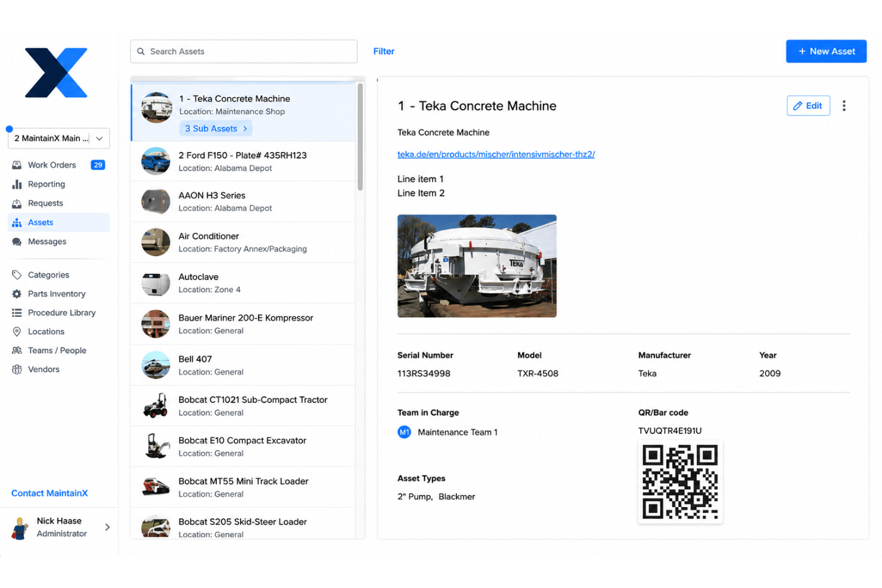Open the Filter link
The image size is (882, 588).
coord(384,51)
